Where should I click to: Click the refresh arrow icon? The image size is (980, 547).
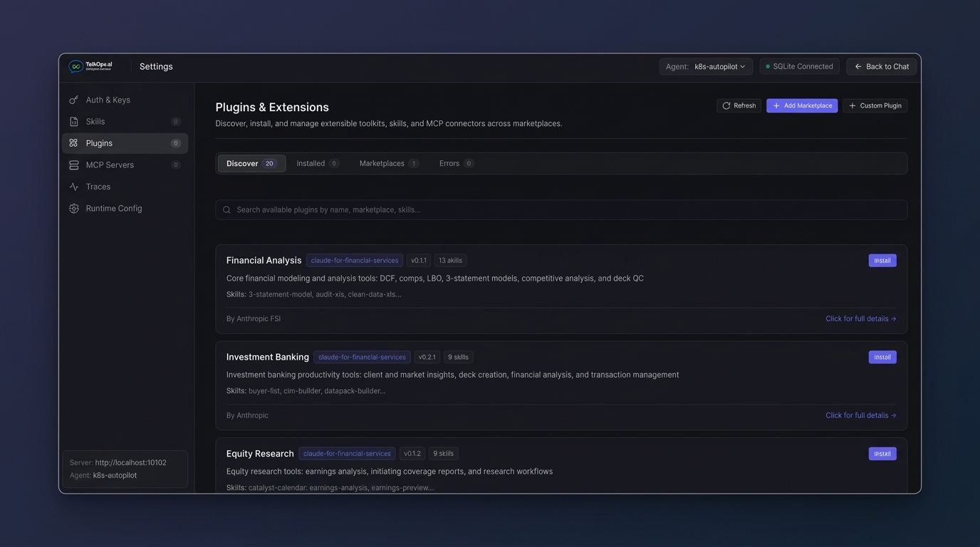726,105
